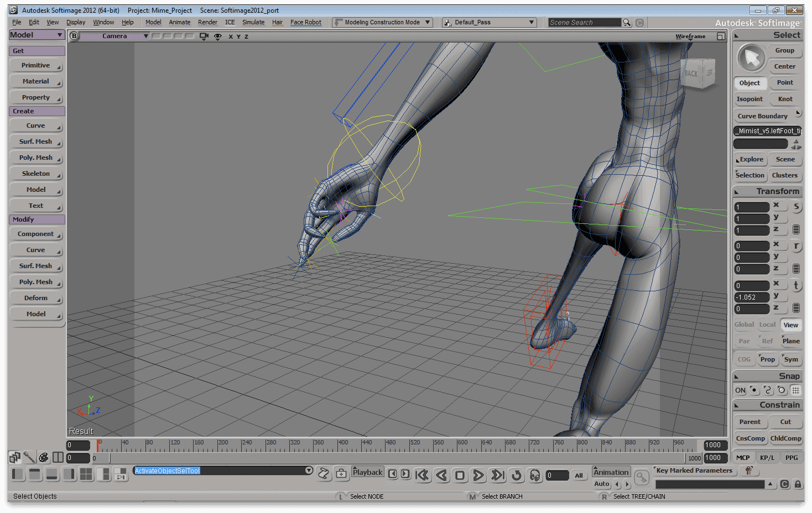The width and height of the screenshot is (812, 513).
Task: Collapse the Snap panel
Action: click(736, 376)
